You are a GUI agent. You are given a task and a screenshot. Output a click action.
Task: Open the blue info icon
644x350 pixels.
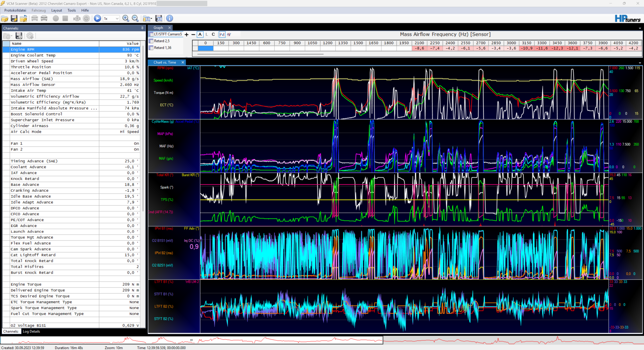[x=170, y=18]
